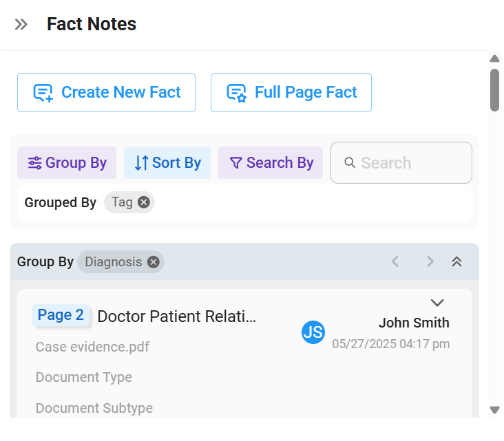This screenshot has width=504, height=441.
Task: Click the Create New Fact button
Action: pyautogui.click(x=107, y=92)
